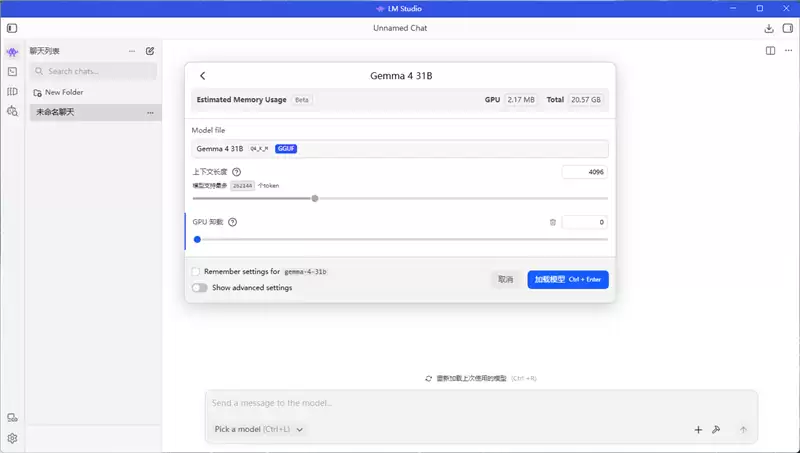This screenshot has width=800, height=453.
Task: Toggle the left sidebar panel icon
Action: click(12, 28)
